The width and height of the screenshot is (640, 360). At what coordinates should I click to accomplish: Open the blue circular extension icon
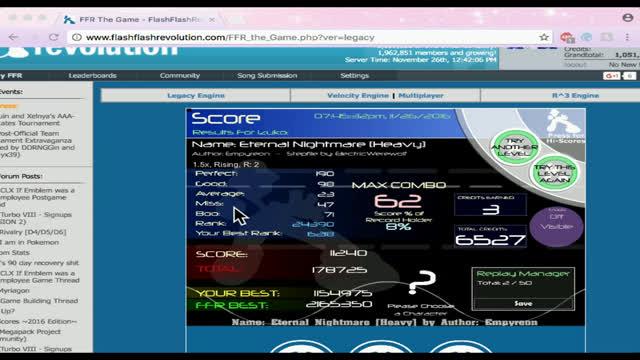[x=587, y=37]
